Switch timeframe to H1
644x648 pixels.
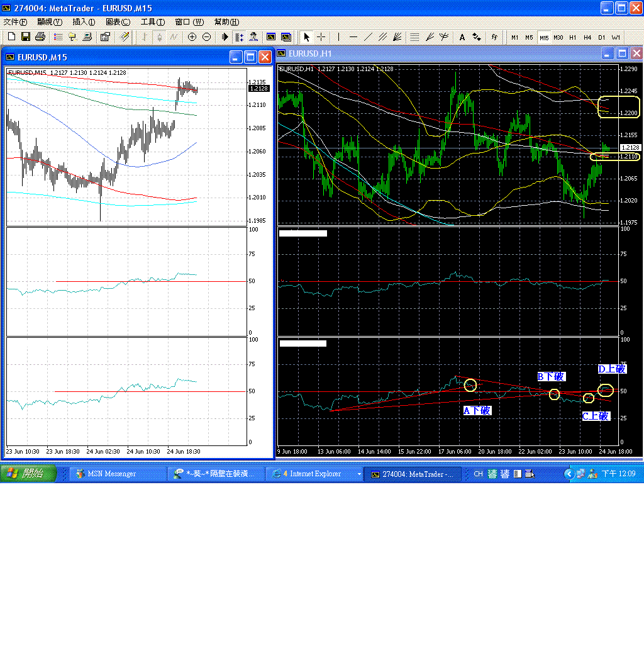tap(572, 37)
